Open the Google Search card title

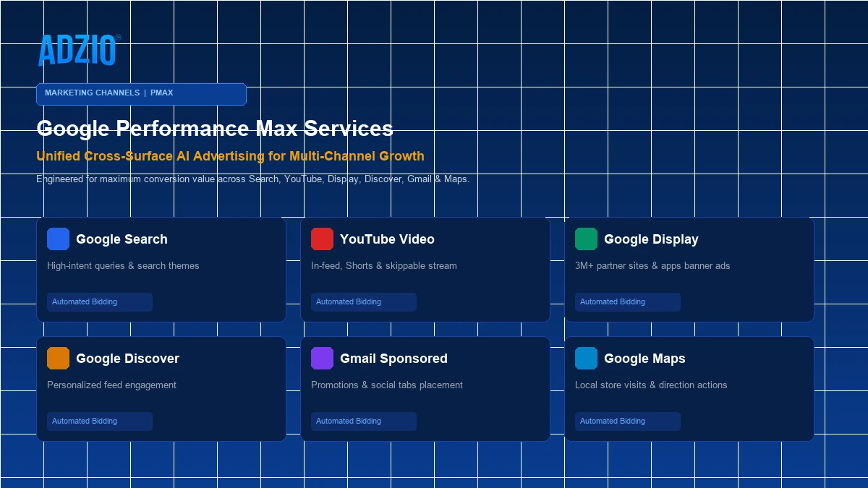pos(122,239)
